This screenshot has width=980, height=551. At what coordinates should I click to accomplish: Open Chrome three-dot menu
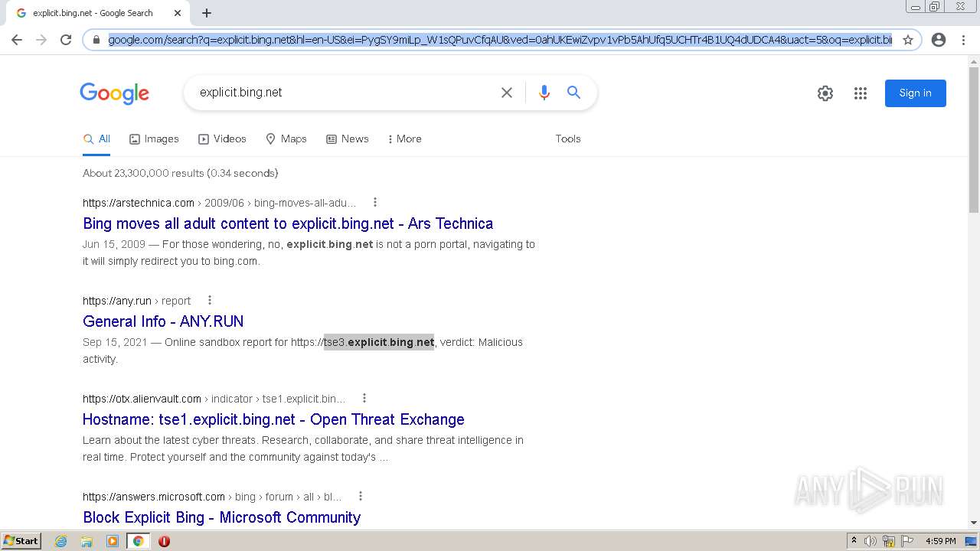click(963, 40)
